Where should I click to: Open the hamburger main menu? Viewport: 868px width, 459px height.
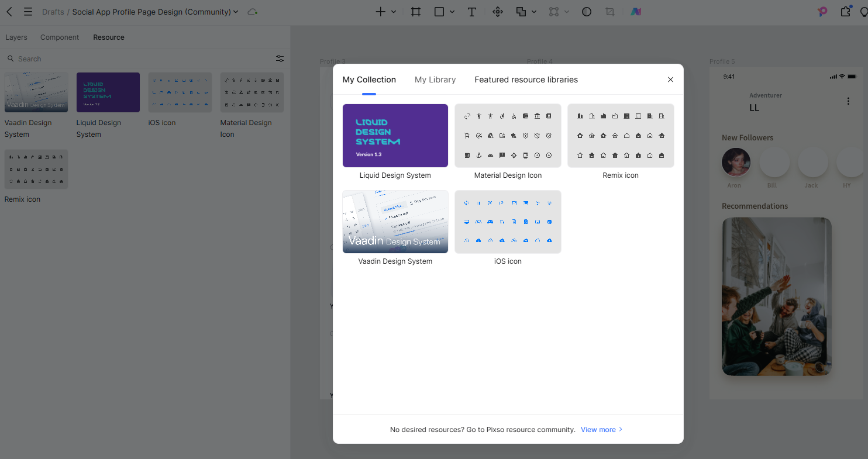(27, 12)
